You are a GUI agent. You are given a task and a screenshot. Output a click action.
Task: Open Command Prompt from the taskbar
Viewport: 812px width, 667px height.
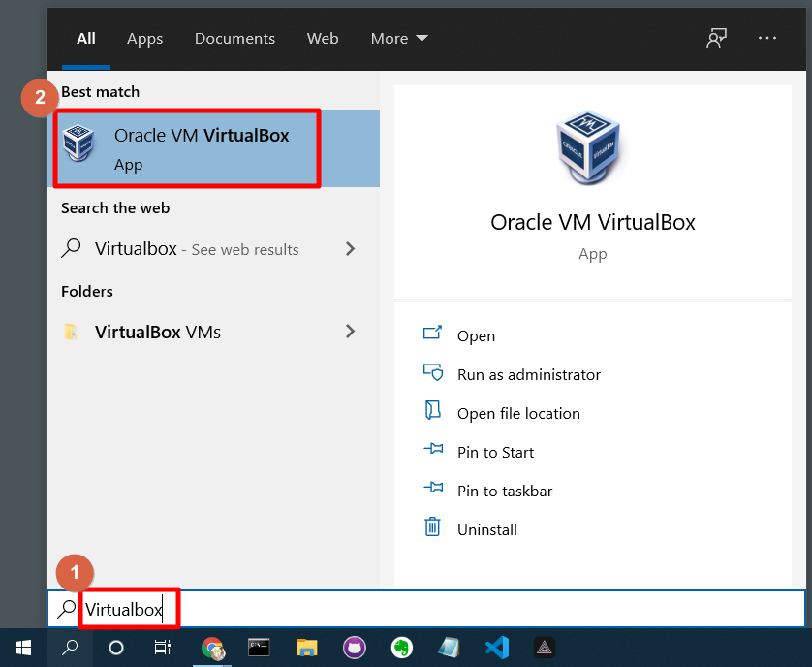coord(259,648)
